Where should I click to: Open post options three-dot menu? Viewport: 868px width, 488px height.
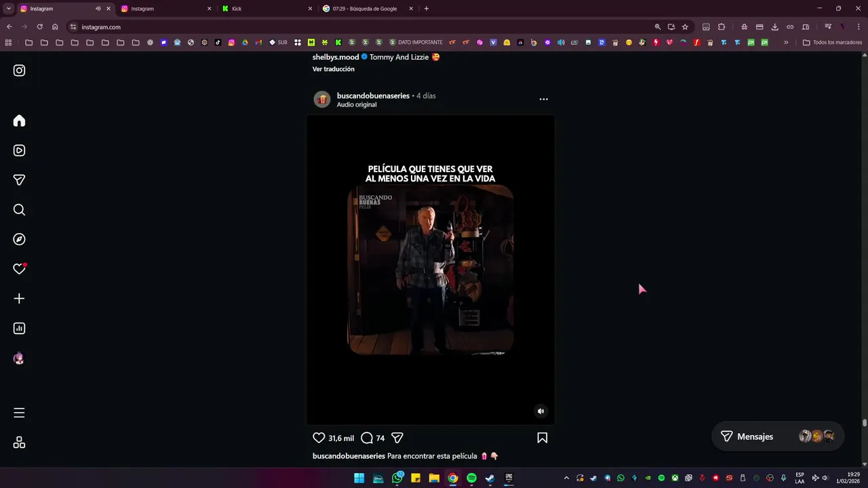543,99
